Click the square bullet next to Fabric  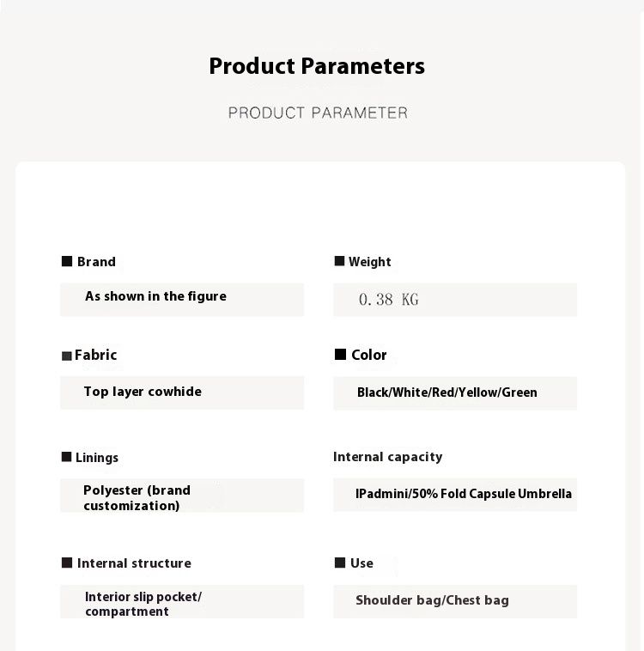click(67, 356)
